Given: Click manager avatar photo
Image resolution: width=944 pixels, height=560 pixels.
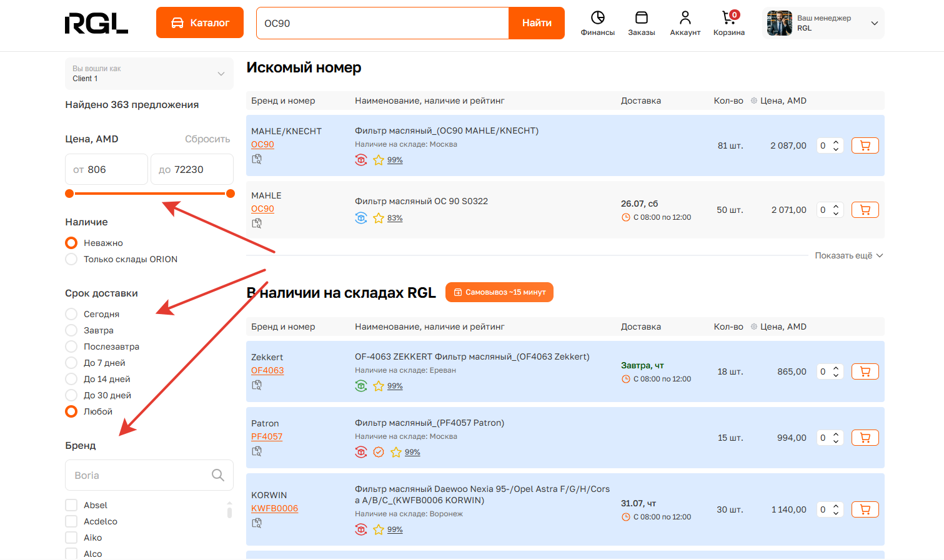Looking at the screenshot, I should (779, 23).
